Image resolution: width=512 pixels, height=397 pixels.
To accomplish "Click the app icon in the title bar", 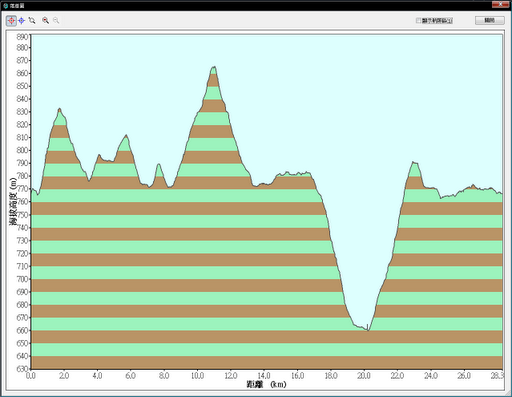I will point(5,6).
